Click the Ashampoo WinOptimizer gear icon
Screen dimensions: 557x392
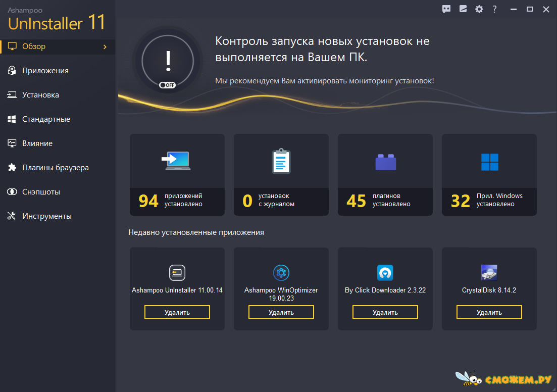[x=281, y=273]
